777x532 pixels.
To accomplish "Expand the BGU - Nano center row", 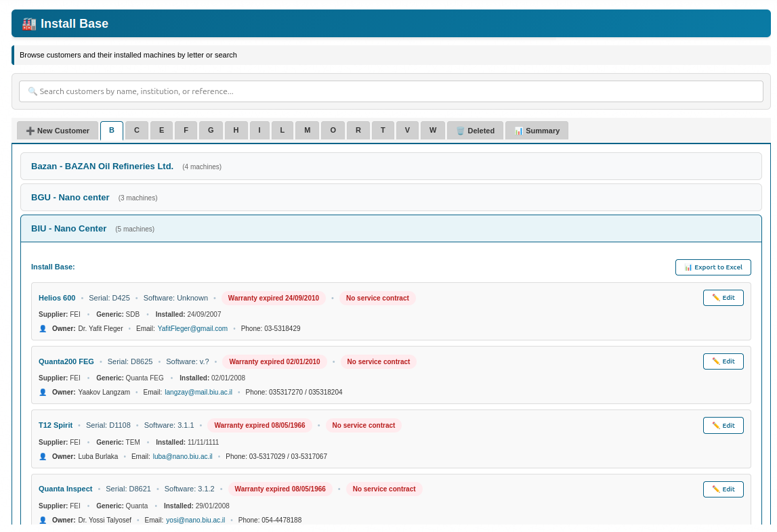I will 70,198.
